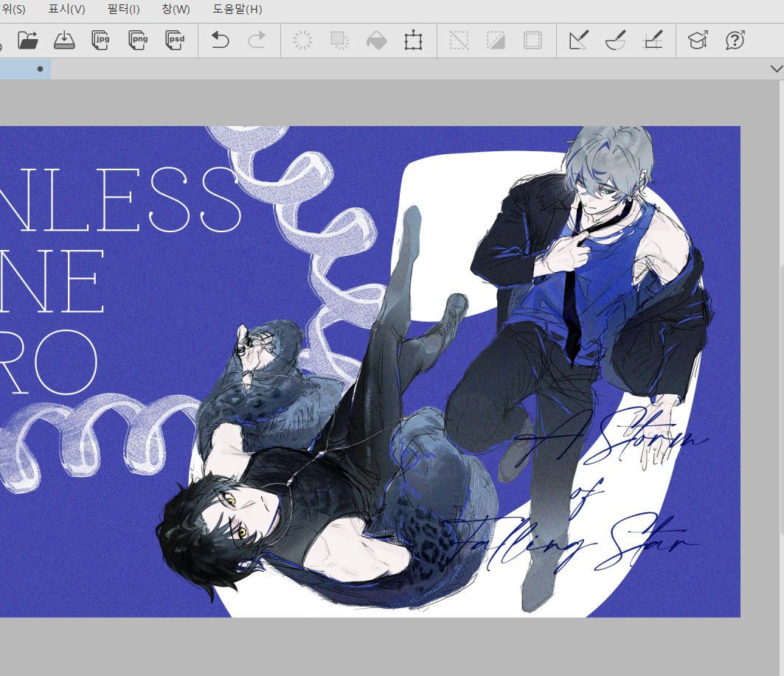This screenshot has height=676, width=784.
Task: Open the 도움말(H) help menu
Action: pyautogui.click(x=237, y=9)
